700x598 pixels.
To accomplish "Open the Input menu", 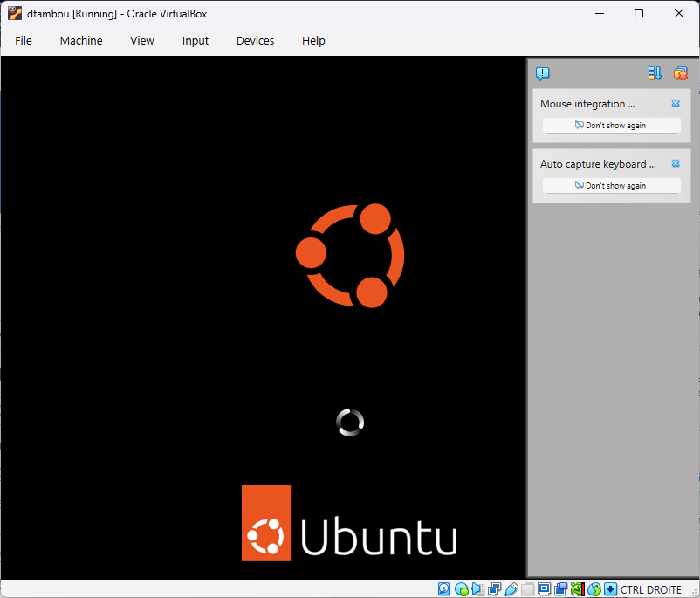I will tap(196, 41).
